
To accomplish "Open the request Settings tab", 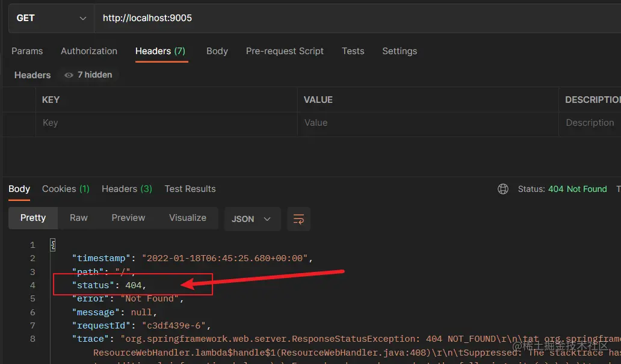I will 400,51.
